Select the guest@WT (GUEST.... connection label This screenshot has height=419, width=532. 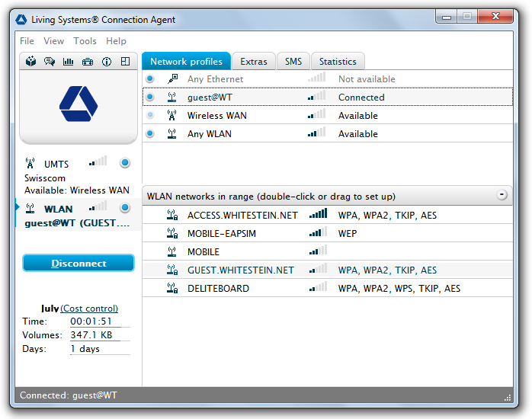point(77,223)
